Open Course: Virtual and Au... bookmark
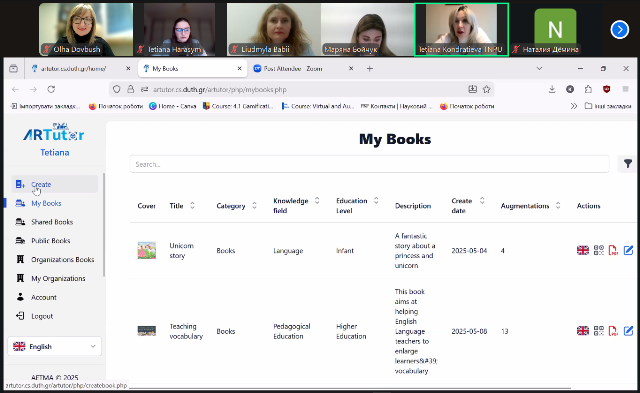The height and width of the screenshot is (393, 640). click(x=318, y=106)
